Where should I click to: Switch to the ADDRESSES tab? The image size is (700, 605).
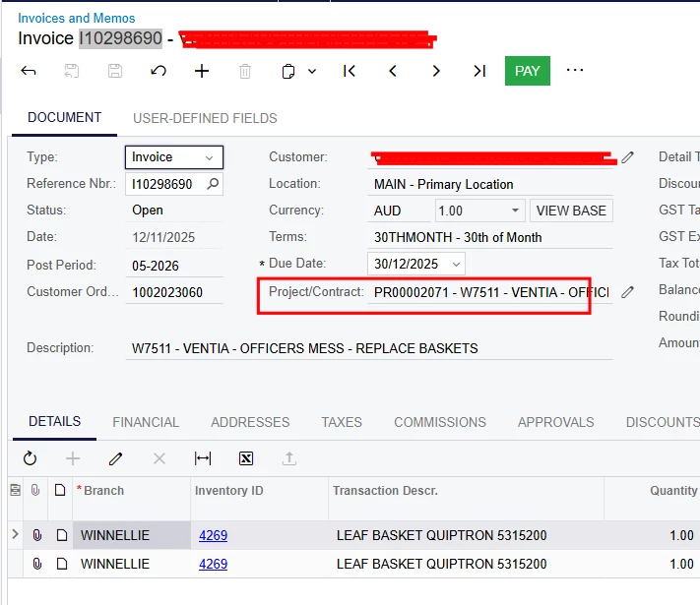(x=250, y=422)
